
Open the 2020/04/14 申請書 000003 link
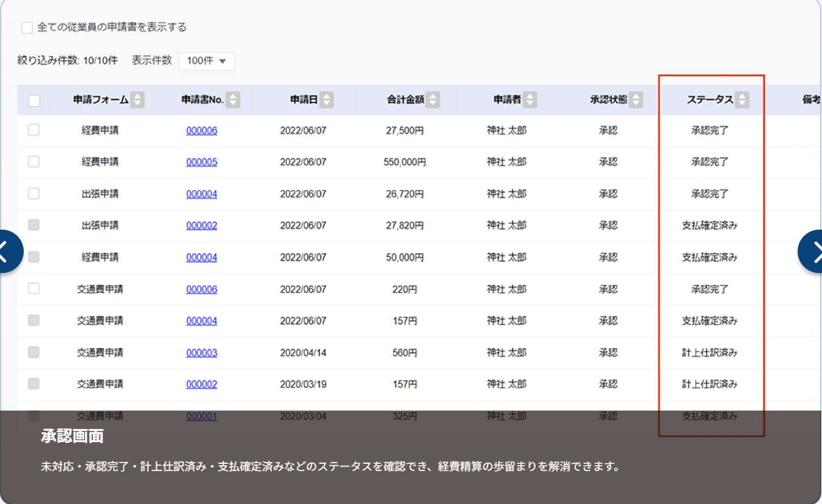pyautogui.click(x=201, y=353)
